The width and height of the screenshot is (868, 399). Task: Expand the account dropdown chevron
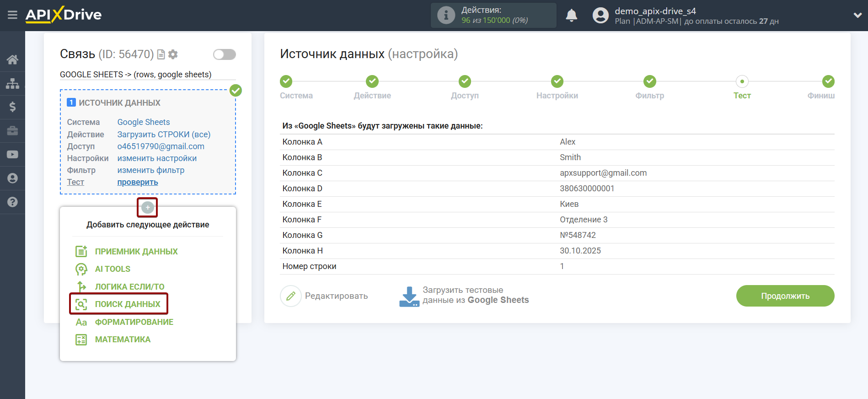[x=857, y=15]
